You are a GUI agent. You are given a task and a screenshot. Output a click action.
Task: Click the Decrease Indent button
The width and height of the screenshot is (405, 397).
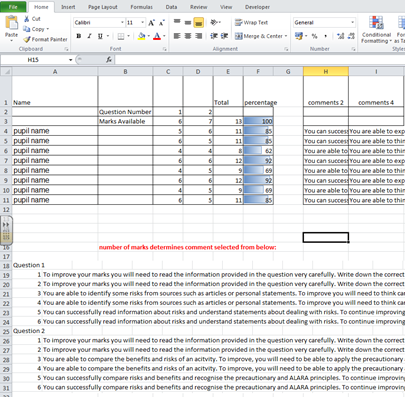click(x=214, y=36)
